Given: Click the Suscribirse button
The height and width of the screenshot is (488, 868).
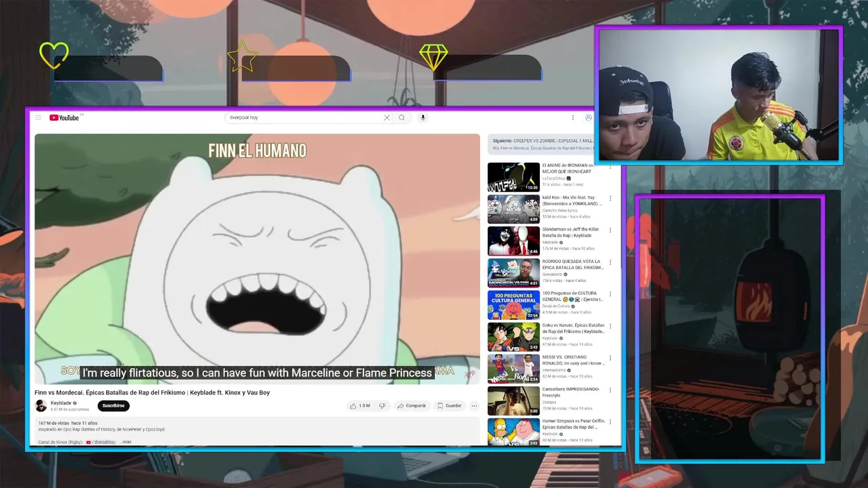Looking at the screenshot, I should coord(113,405).
